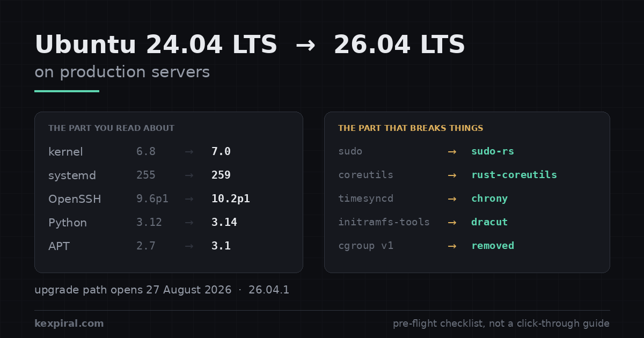Click the new Python version '3.14'

[x=224, y=223]
